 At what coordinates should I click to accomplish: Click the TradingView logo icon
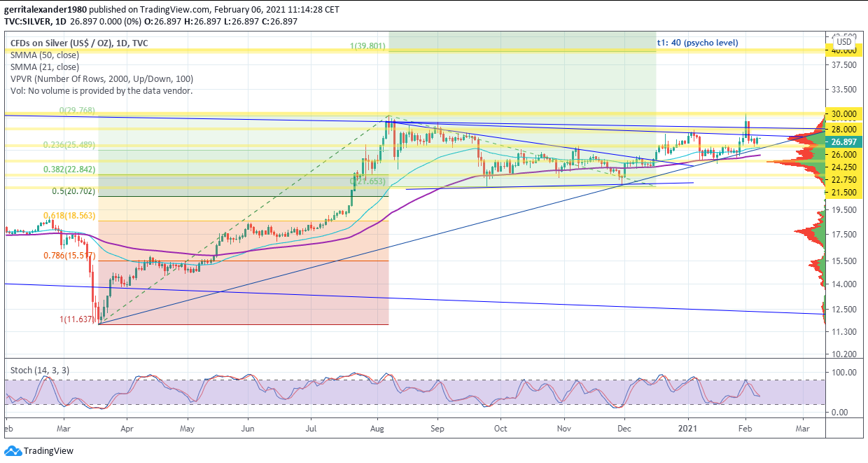[x=13, y=450]
